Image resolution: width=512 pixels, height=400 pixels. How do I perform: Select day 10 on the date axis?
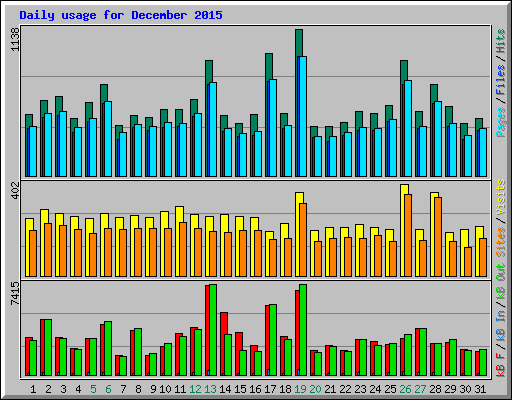click(165, 389)
